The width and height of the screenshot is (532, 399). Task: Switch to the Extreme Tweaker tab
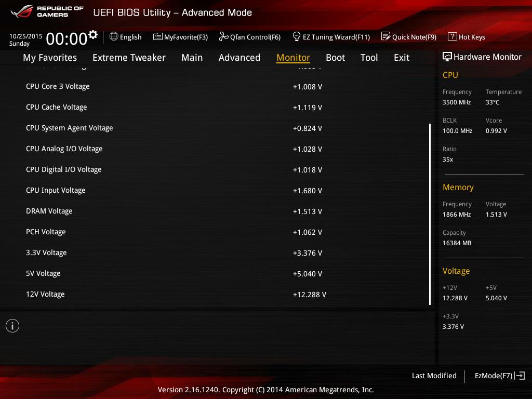pyautogui.click(x=129, y=58)
